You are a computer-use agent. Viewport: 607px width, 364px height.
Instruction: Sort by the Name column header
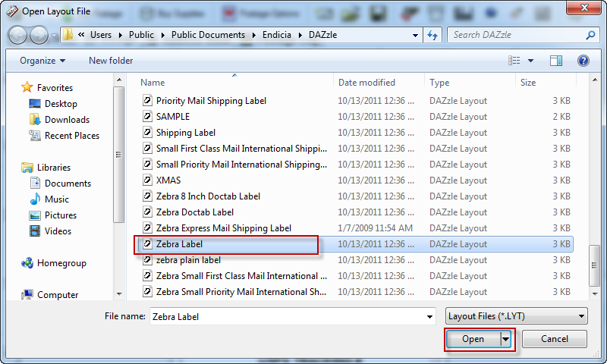pyautogui.click(x=153, y=83)
